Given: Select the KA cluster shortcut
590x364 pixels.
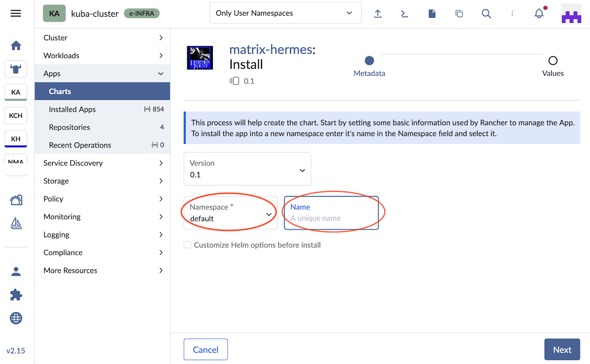Looking at the screenshot, I should [16, 92].
